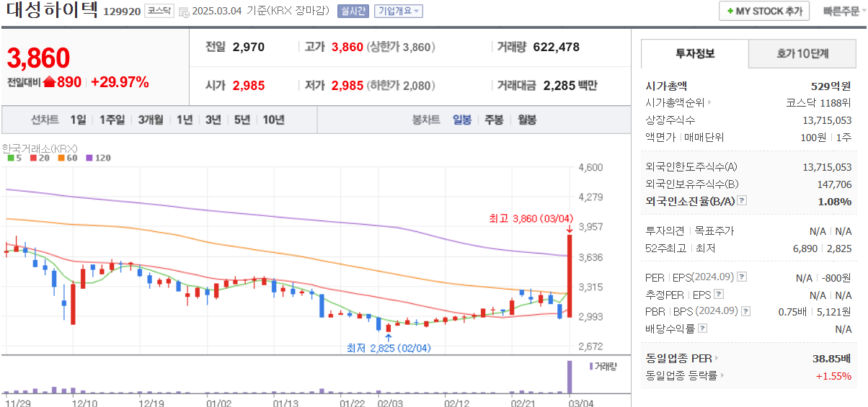Open help icon next to 외국인소진율(B/A)

click(742, 201)
